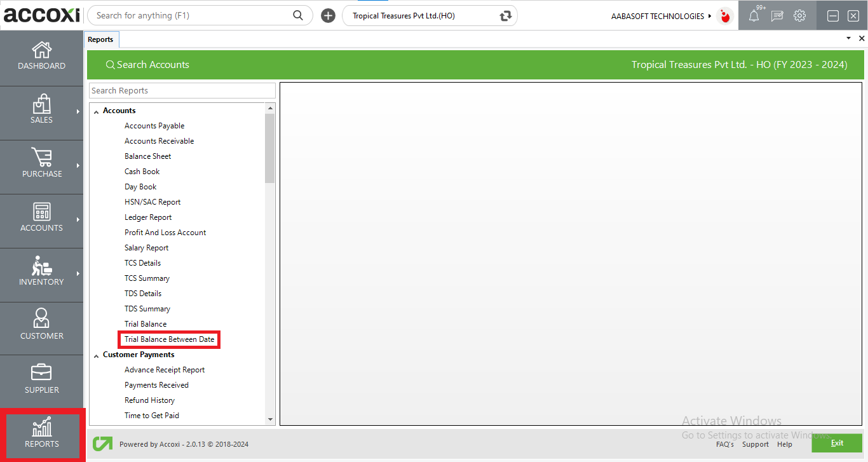868x462 pixels.
Task: Collapse the Customer Payments group
Action: (97, 355)
